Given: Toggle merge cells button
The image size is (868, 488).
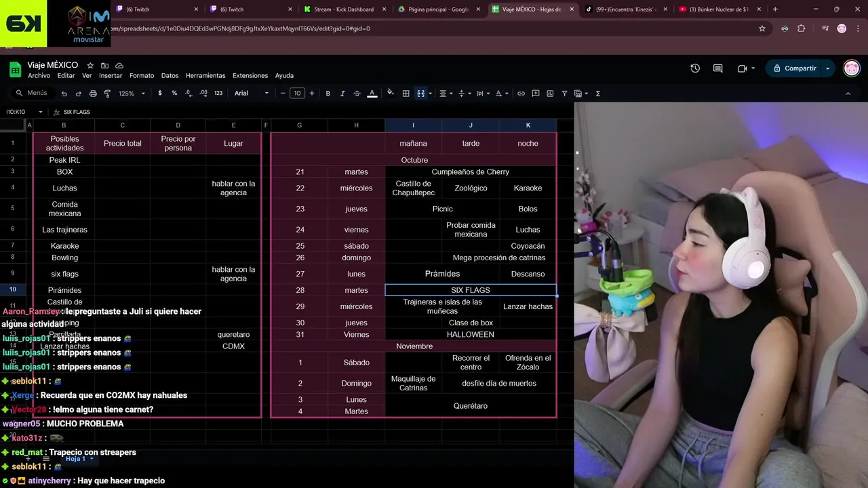Looking at the screenshot, I should [420, 94].
